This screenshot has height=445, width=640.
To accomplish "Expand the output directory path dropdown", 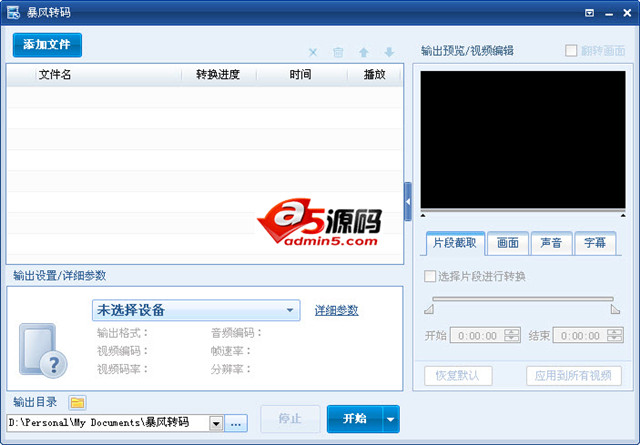I will click(x=216, y=424).
